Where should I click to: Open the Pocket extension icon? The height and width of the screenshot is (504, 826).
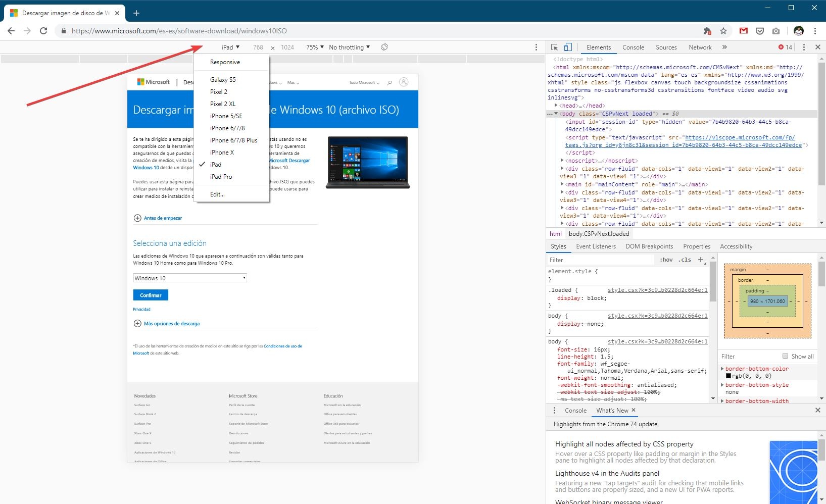tap(759, 31)
